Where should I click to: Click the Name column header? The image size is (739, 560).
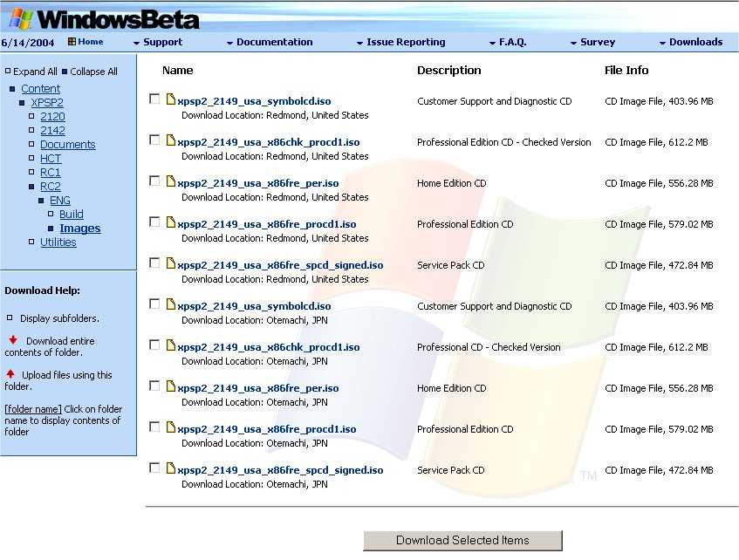click(178, 71)
